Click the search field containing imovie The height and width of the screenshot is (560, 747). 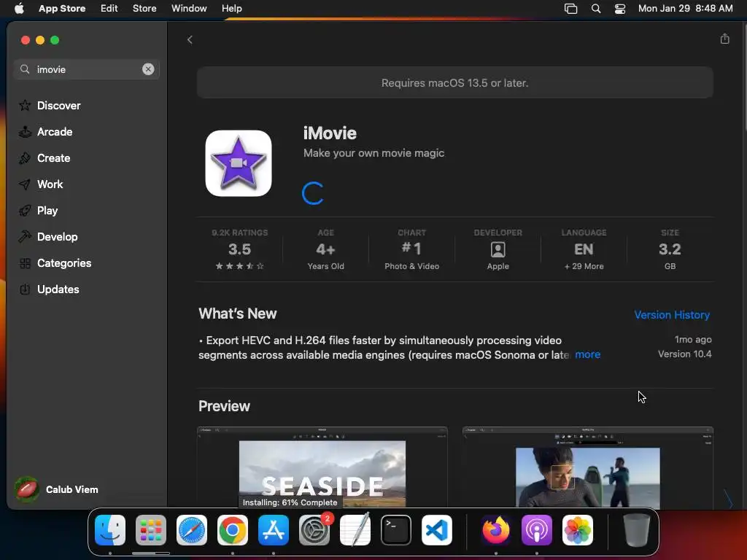pyautogui.click(x=86, y=69)
